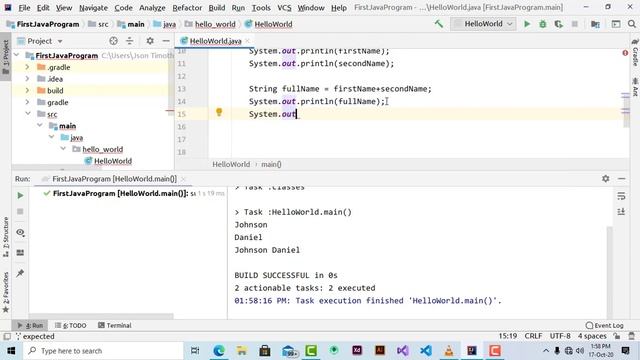
Task: Collapse the hello_world package node
Action: 63,149
